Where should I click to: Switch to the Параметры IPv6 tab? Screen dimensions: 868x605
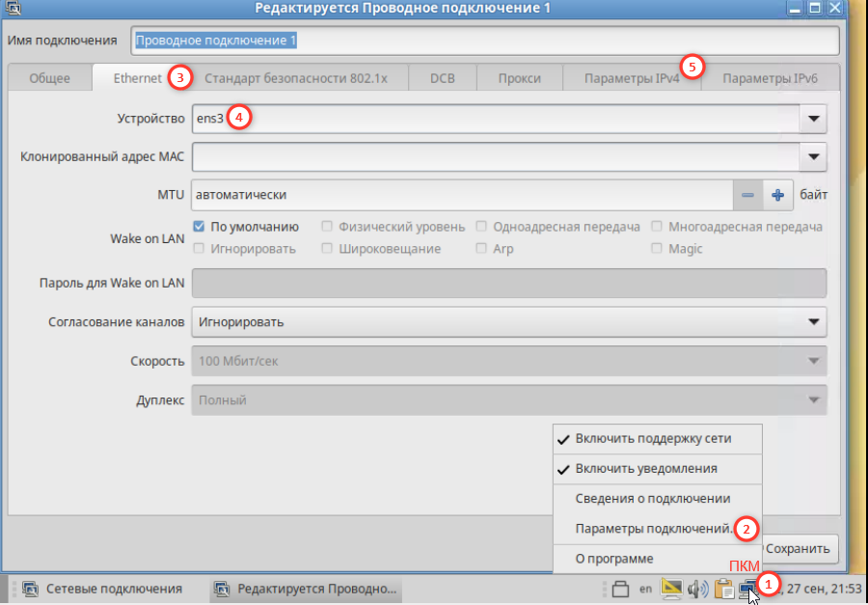pyautogui.click(x=770, y=78)
